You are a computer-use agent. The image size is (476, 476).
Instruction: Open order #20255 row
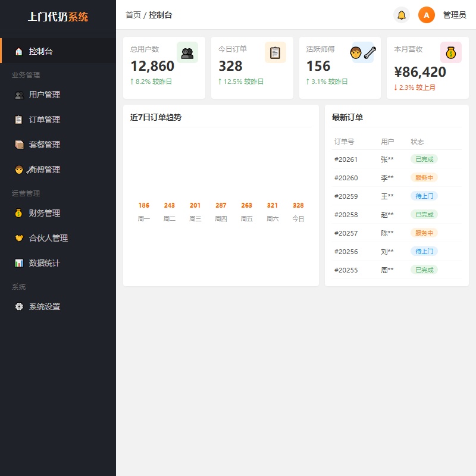pyautogui.click(x=396, y=270)
